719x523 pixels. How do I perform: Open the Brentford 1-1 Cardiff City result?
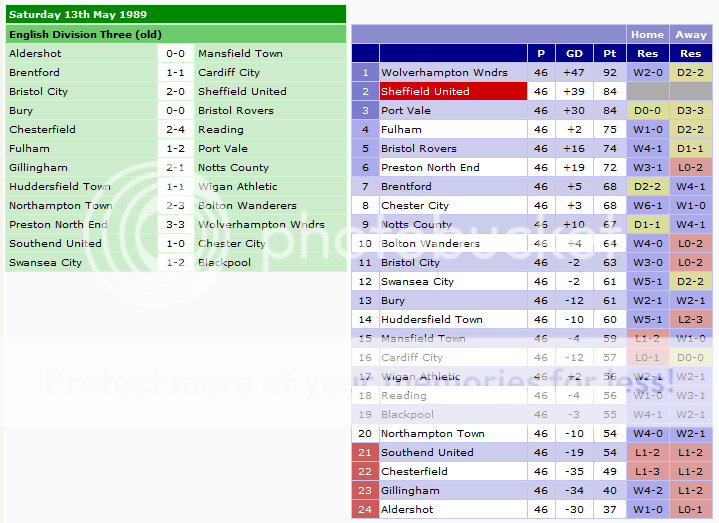(175, 72)
